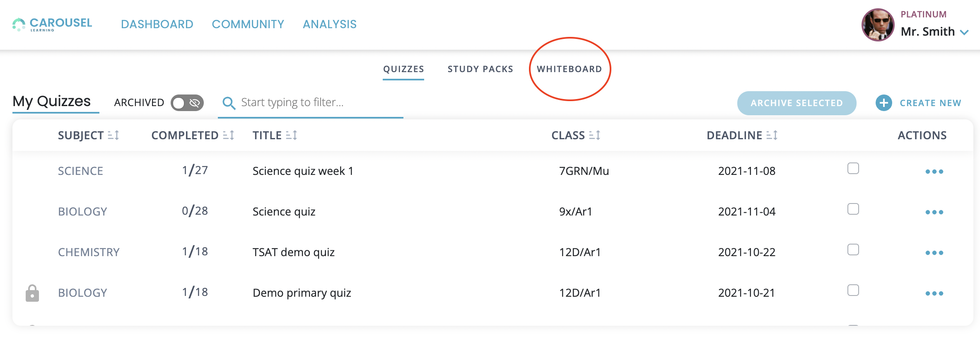Tick checkbox for Demo primary quiz row
Image resolution: width=980 pixels, height=344 pixels.
853,291
